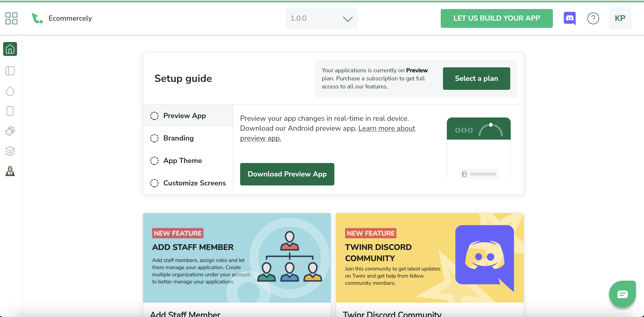644x317 pixels.
Task: Open the layers stack sidebar icon
Action: click(10, 151)
